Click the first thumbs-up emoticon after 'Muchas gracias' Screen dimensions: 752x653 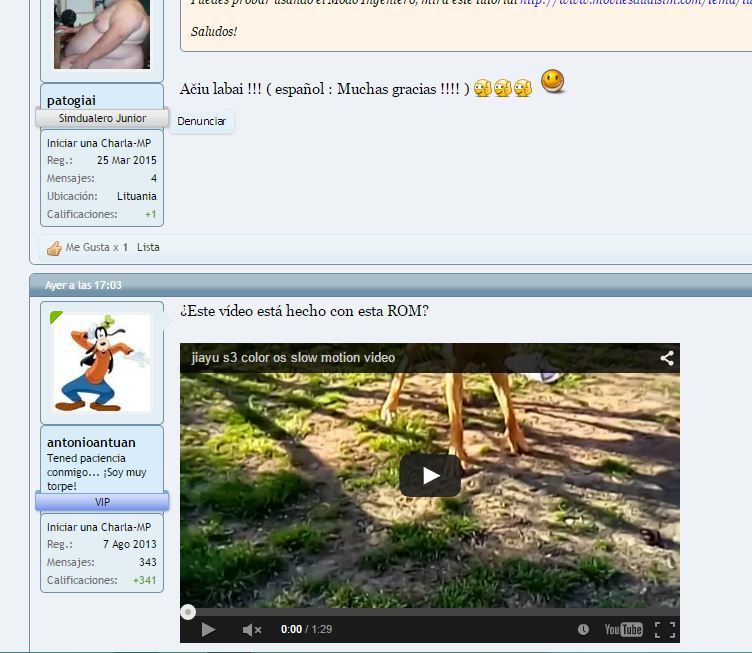tap(482, 88)
